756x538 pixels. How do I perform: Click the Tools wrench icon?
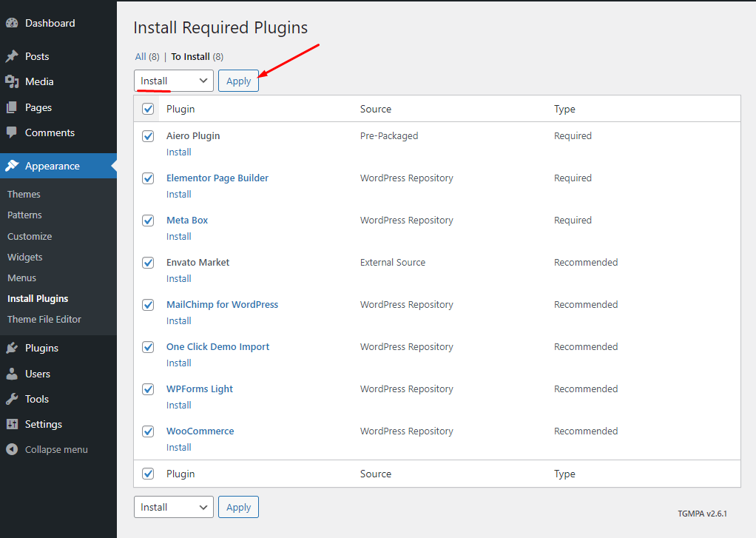point(12,399)
